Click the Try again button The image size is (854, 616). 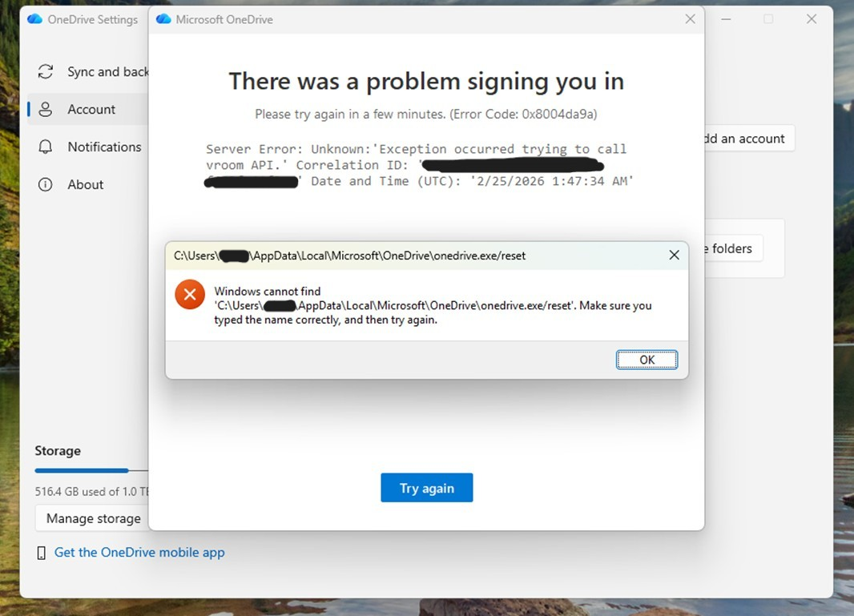click(426, 488)
